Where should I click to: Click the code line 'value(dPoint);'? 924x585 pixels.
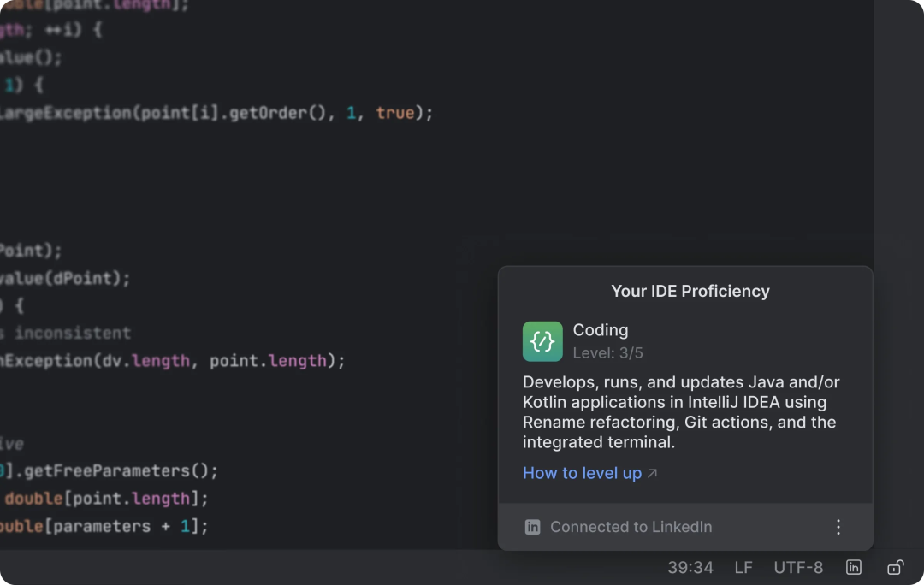(65, 278)
